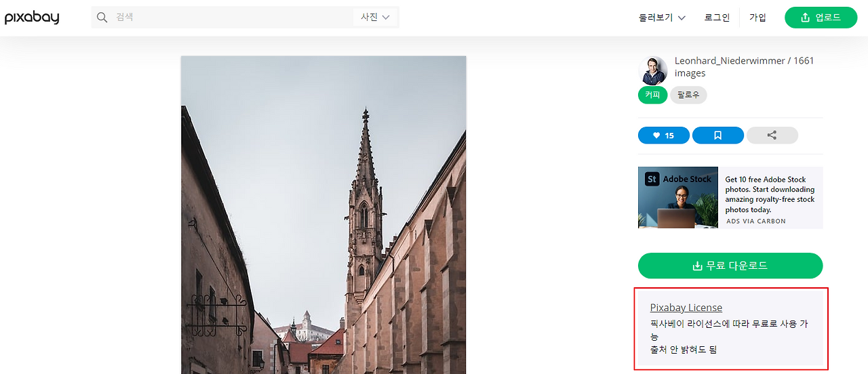Click the church tower photo
Viewport: 868px width, 374px height.
tap(323, 215)
